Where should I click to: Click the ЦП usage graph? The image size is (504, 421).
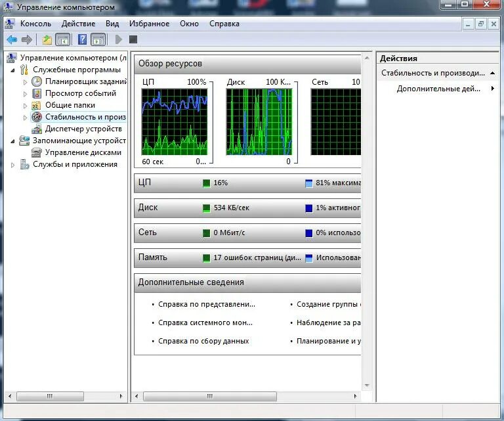tap(175, 122)
